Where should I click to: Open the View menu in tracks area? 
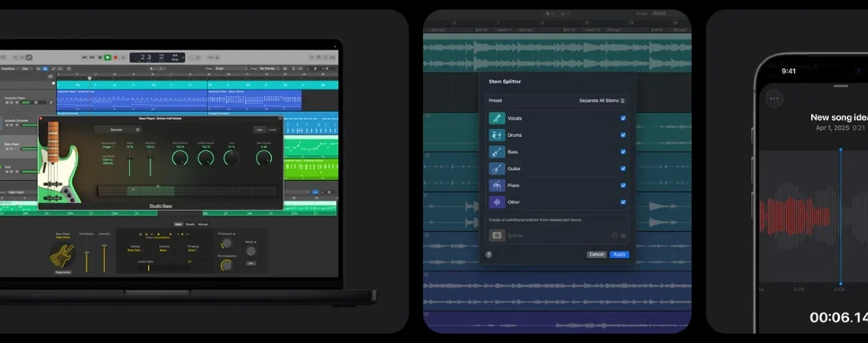(27, 68)
